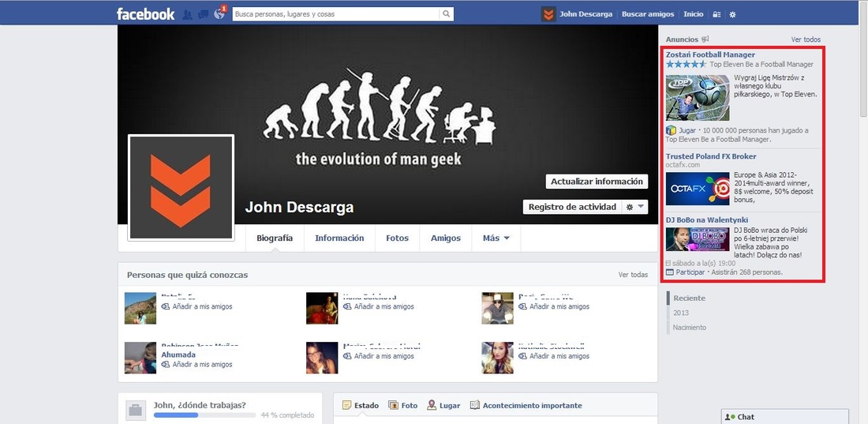Click Buscar amigos in top bar
This screenshot has width=868, height=424.
[648, 14]
